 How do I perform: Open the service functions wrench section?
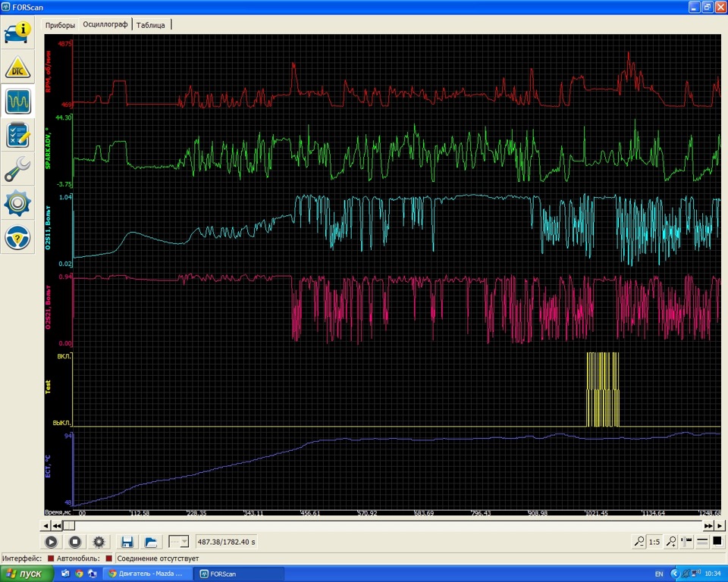click(17, 169)
